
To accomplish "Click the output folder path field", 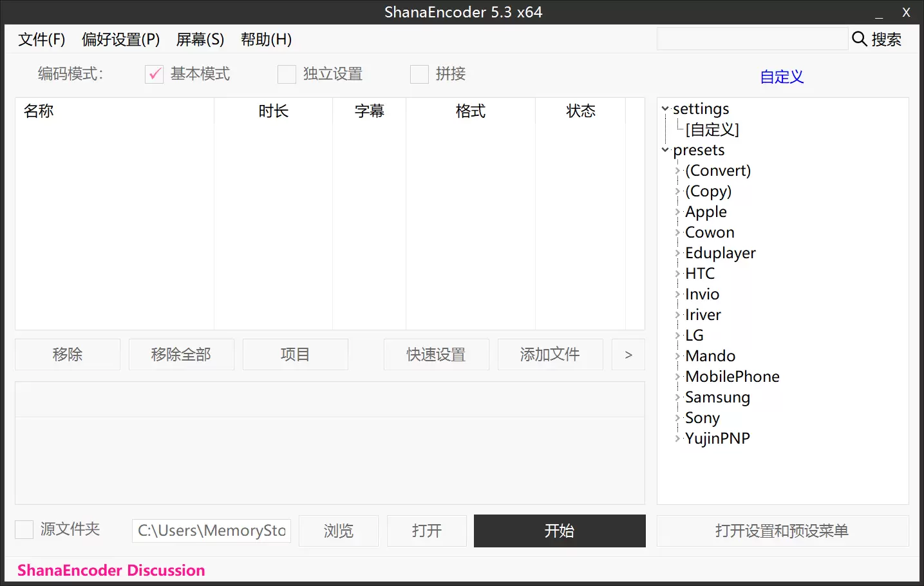I will click(x=211, y=531).
